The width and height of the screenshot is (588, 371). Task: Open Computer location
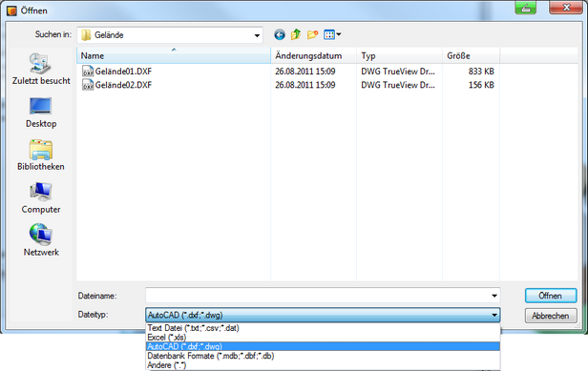tap(41, 197)
